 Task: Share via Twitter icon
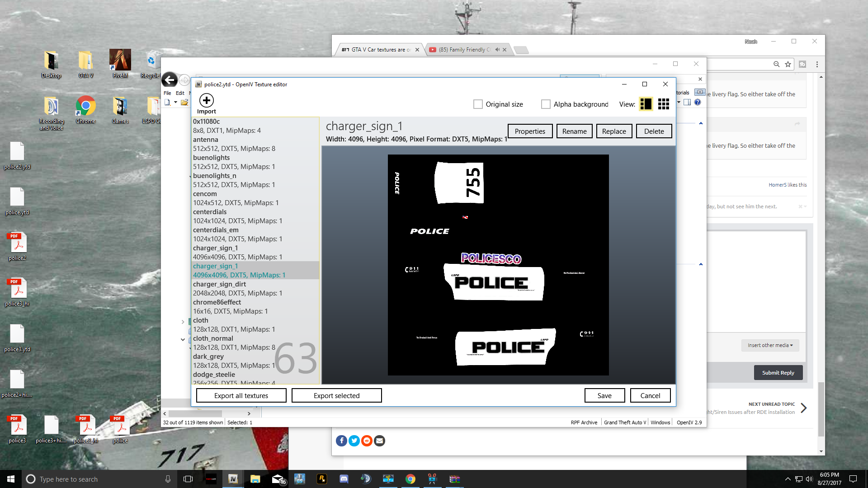tap(354, 441)
